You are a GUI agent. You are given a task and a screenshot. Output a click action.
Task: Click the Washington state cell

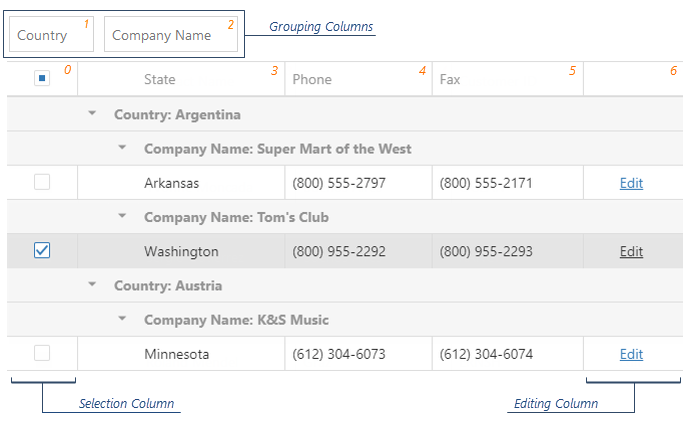pyautogui.click(x=181, y=251)
